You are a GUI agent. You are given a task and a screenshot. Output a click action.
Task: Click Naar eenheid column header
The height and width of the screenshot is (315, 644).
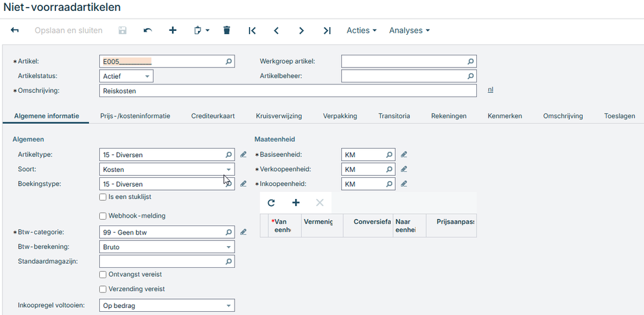click(409, 225)
